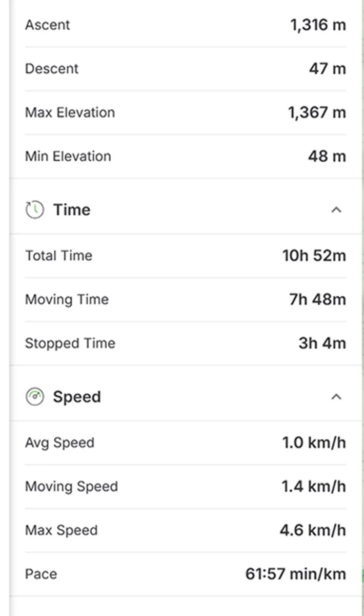Image resolution: width=364 pixels, height=616 pixels.
Task: Click the Speed section header
Action: [186, 397]
